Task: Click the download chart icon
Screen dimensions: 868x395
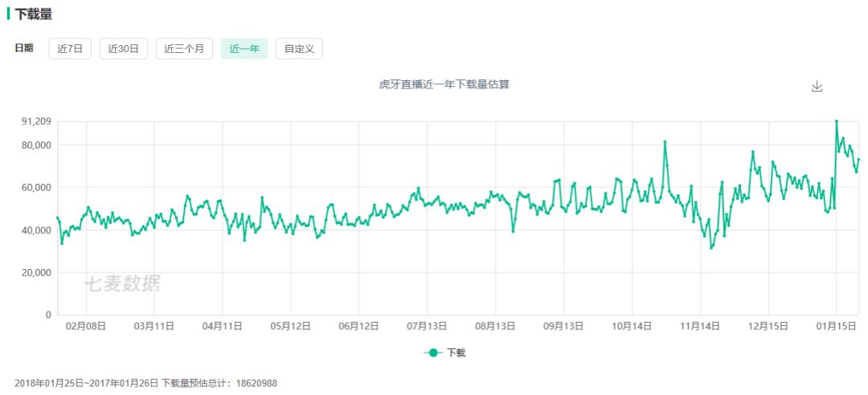Action: (817, 87)
